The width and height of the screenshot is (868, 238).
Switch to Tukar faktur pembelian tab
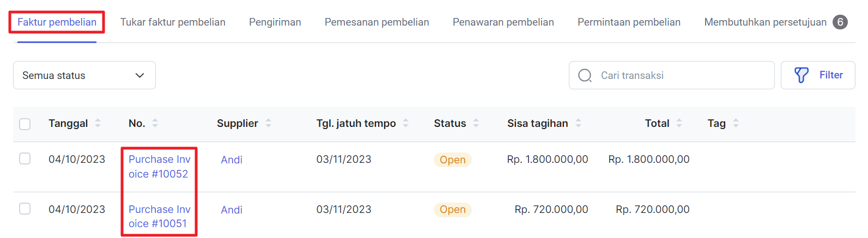pyautogui.click(x=173, y=22)
